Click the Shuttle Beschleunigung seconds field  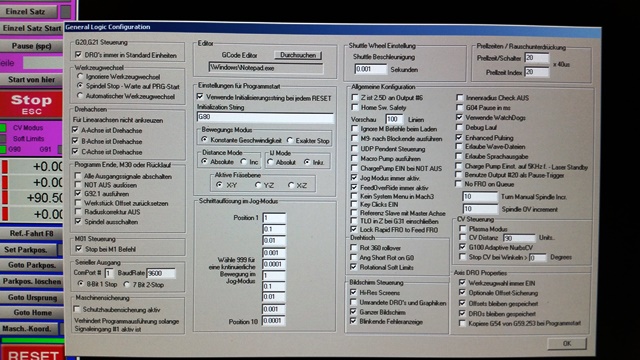(371, 69)
